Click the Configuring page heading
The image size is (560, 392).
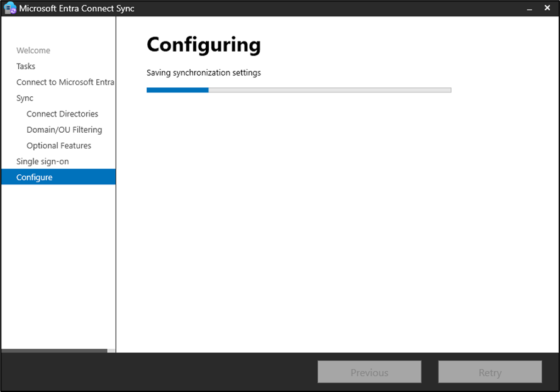(x=203, y=45)
